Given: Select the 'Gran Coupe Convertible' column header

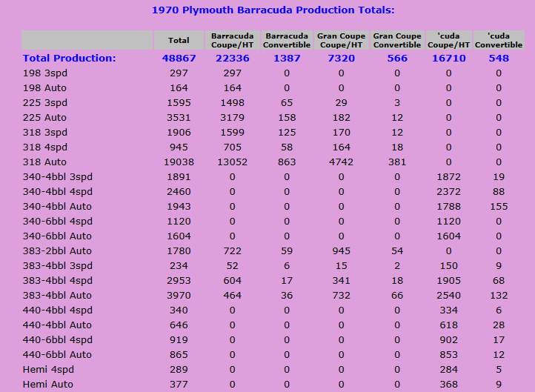Looking at the screenshot, I should pyautogui.click(x=397, y=40).
